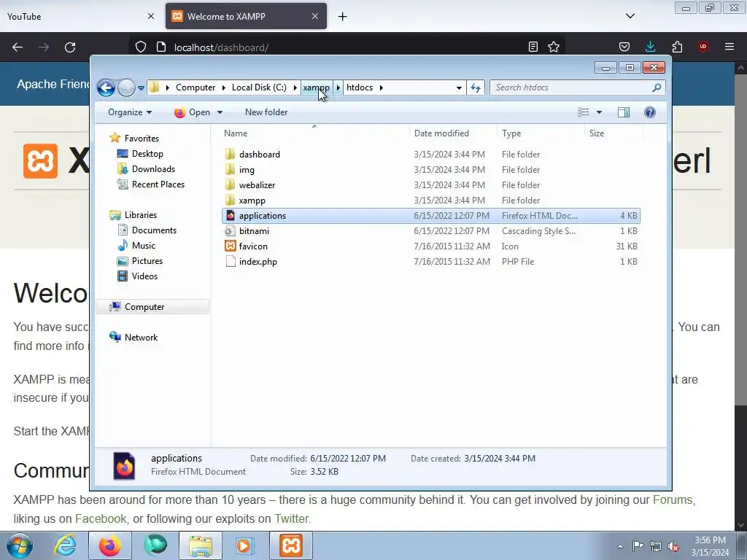Bookmark this page with the star icon
Screen dimensions: 747x560
pyautogui.click(x=553, y=47)
